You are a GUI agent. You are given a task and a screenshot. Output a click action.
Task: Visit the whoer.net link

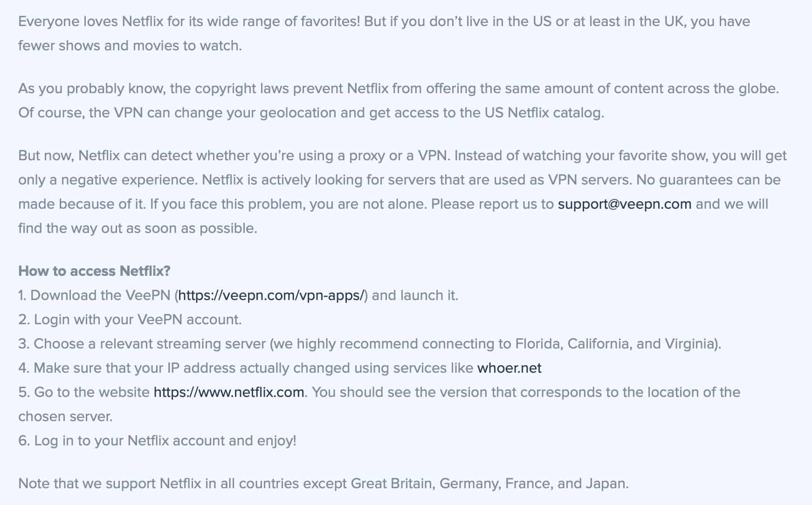tap(509, 368)
